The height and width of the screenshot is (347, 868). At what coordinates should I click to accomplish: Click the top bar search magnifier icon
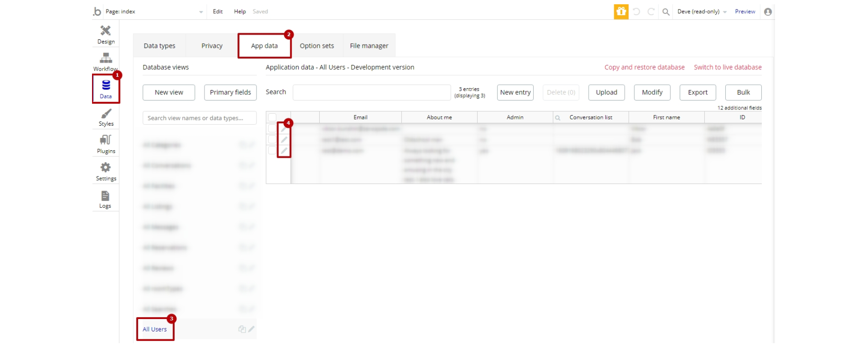click(x=666, y=12)
